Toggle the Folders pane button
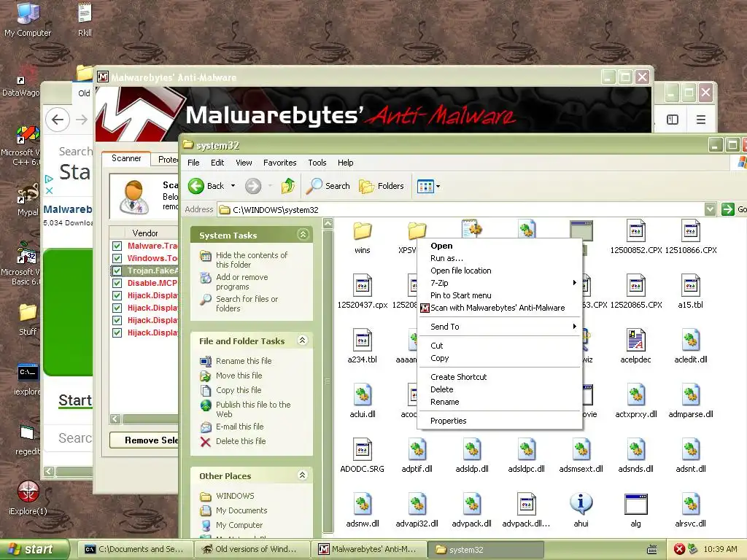The width and height of the screenshot is (747, 560). point(381,186)
